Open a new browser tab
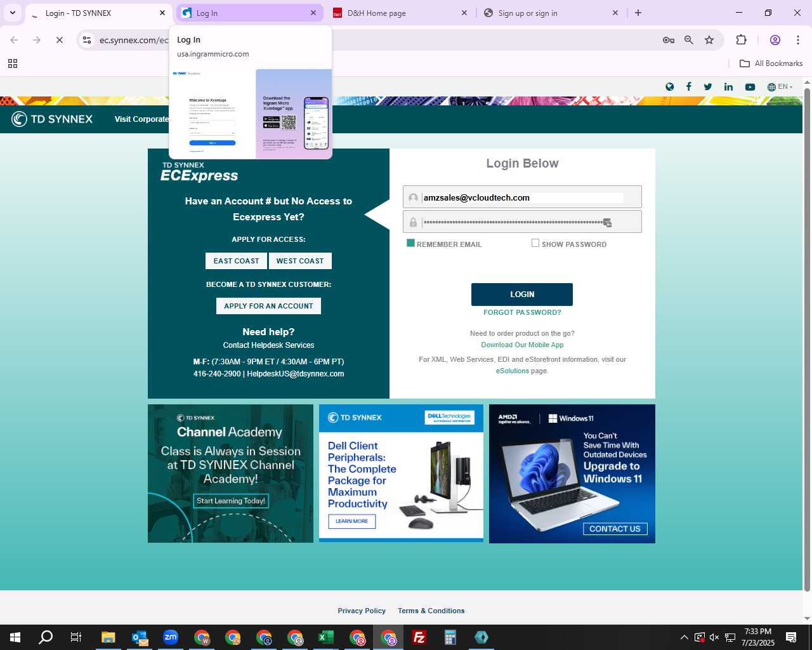Viewport: 812px width, 650px height. pyautogui.click(x=638, y=13)
